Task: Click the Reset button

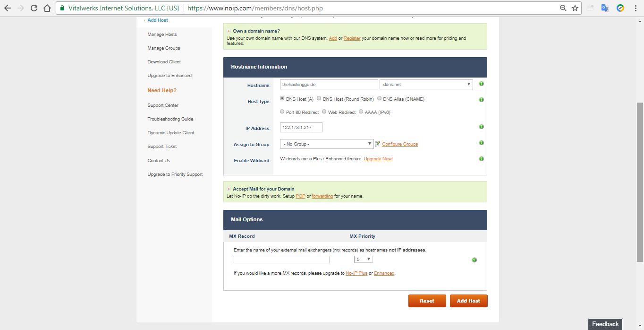Action: (427, 301)
